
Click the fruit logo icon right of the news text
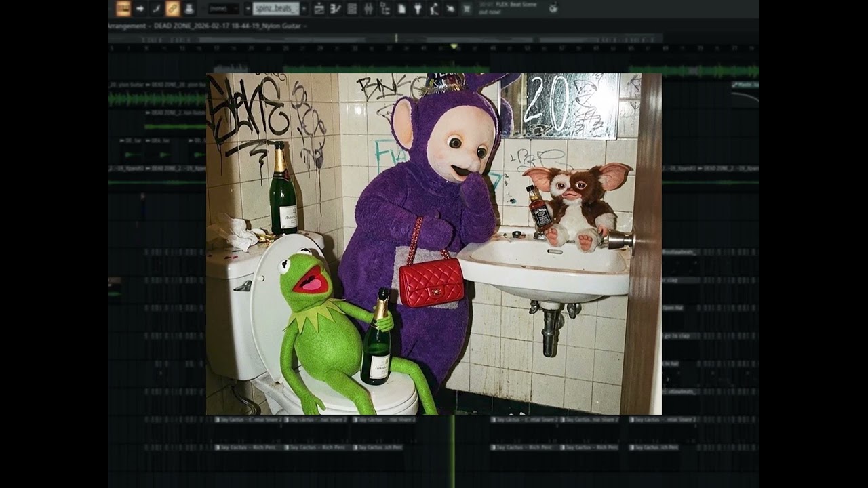point(553,8)
